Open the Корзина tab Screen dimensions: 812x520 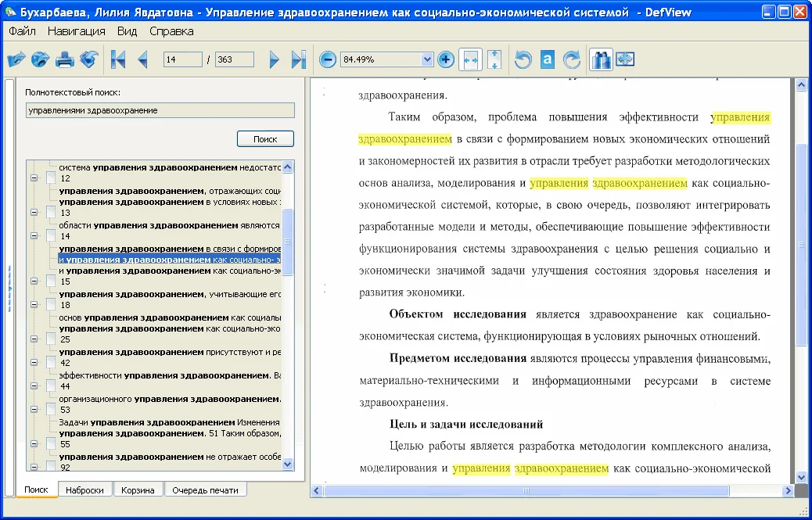[139, 489]
